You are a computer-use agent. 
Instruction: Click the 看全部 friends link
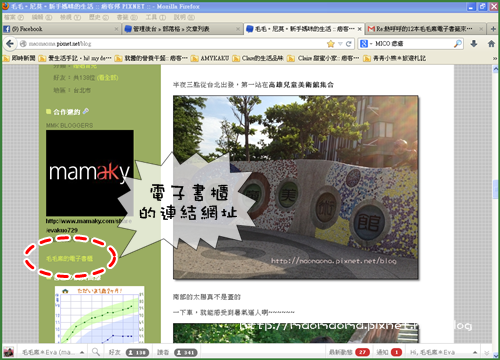[107, 78]
